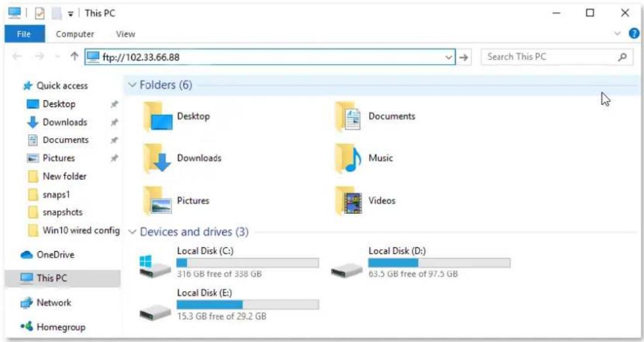This screenshot has height=342, width=644.
Task: Switch to the Computer ribbon tab
Action: click(x=75, y=34)
